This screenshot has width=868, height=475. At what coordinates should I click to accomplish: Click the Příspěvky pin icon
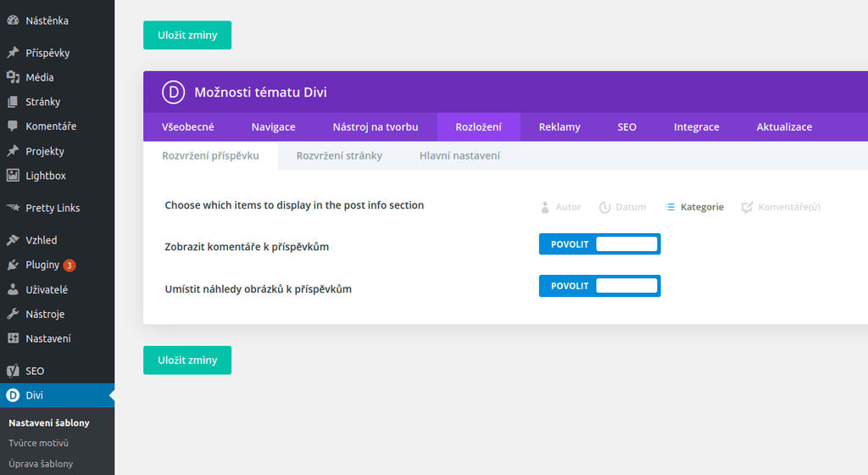tap(13, 53)
